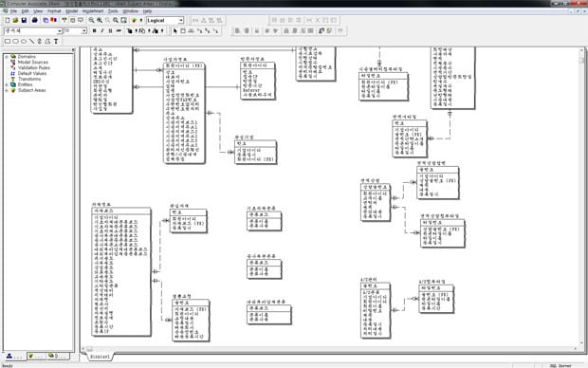
Task: Open the Format menu
Action: tap(54, 11)
